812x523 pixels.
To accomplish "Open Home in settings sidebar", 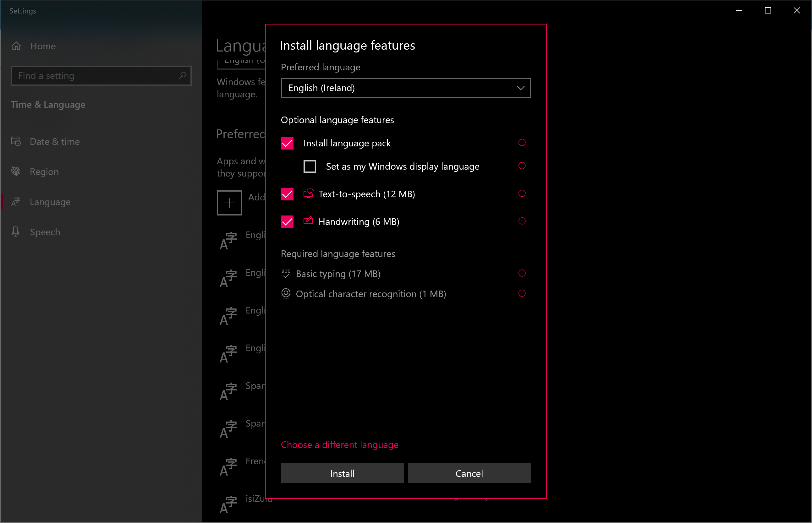I will coord(43,46).
